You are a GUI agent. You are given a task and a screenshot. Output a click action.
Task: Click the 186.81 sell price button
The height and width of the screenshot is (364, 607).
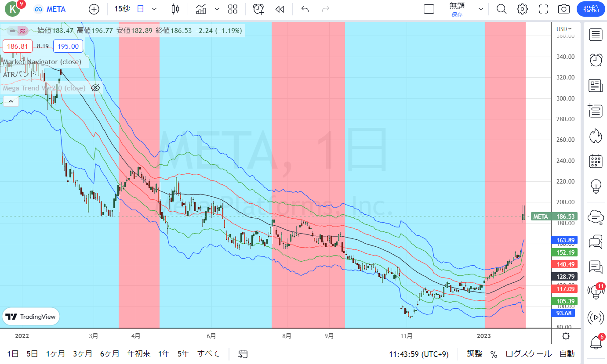coord(18,46)
